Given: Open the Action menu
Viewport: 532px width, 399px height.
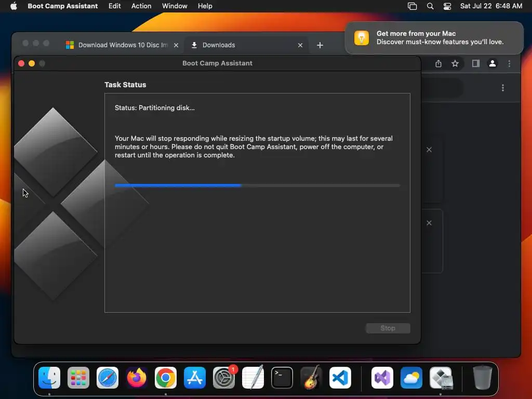Looking at the screenshot, I should click(141, 6).
